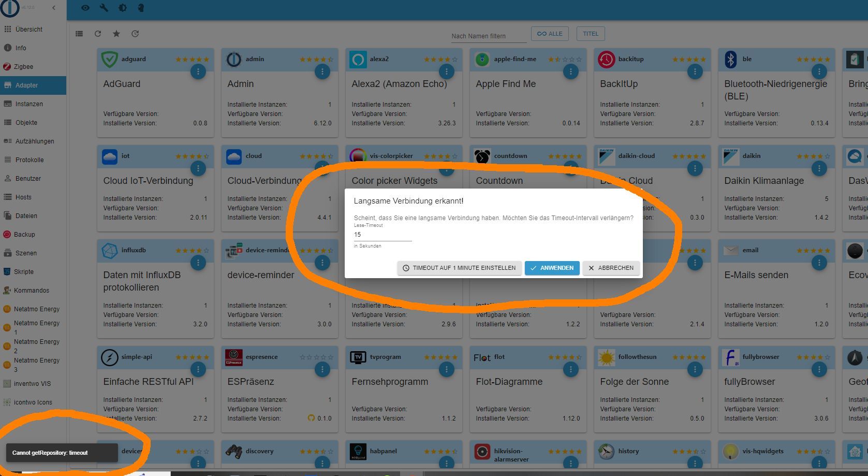Open Aufzählungen in the sidebar
This screenshot has height=476, width=868.
[33, 141]
